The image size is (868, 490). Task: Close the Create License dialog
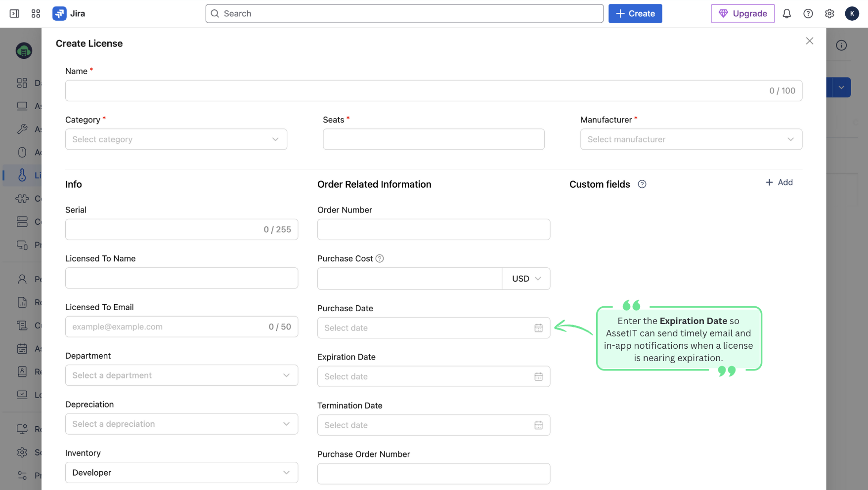tap(809, 41)
